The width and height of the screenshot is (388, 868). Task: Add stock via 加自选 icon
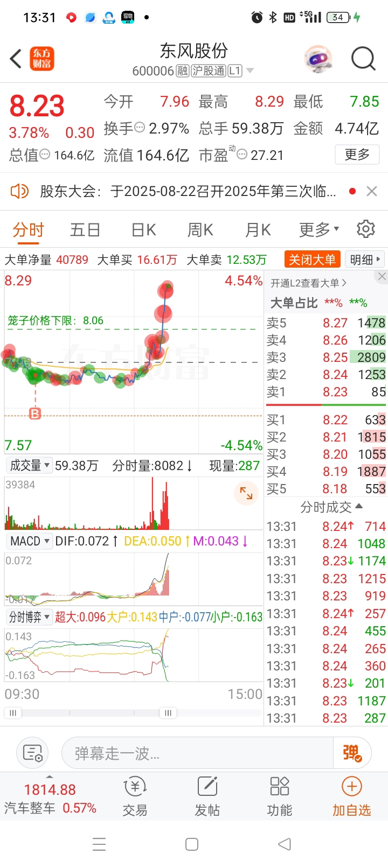click(352, 797)
